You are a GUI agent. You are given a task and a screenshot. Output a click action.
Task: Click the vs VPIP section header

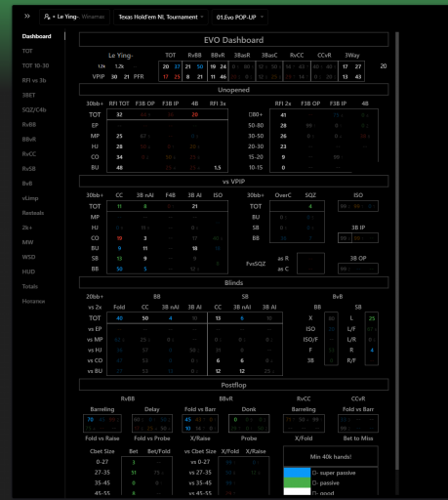(233, 182)
